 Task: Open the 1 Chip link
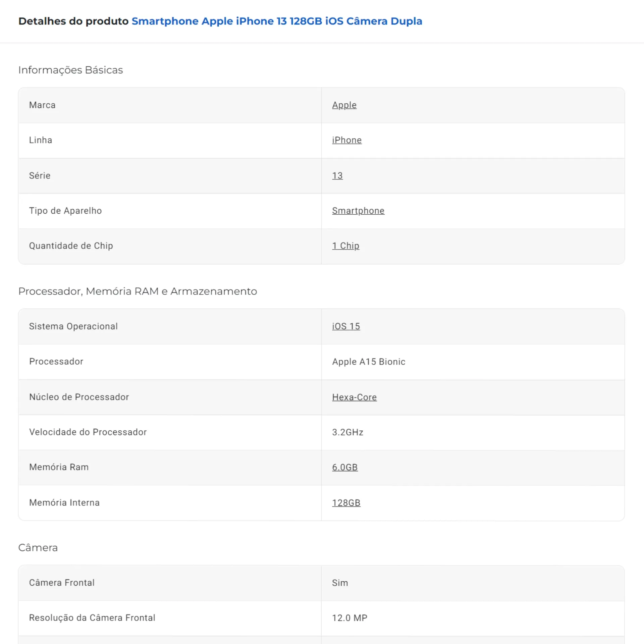tap(345, 246)
